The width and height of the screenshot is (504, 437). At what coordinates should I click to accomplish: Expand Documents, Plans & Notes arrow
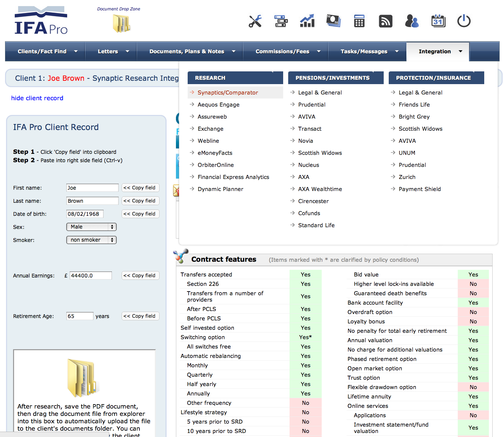234,51
